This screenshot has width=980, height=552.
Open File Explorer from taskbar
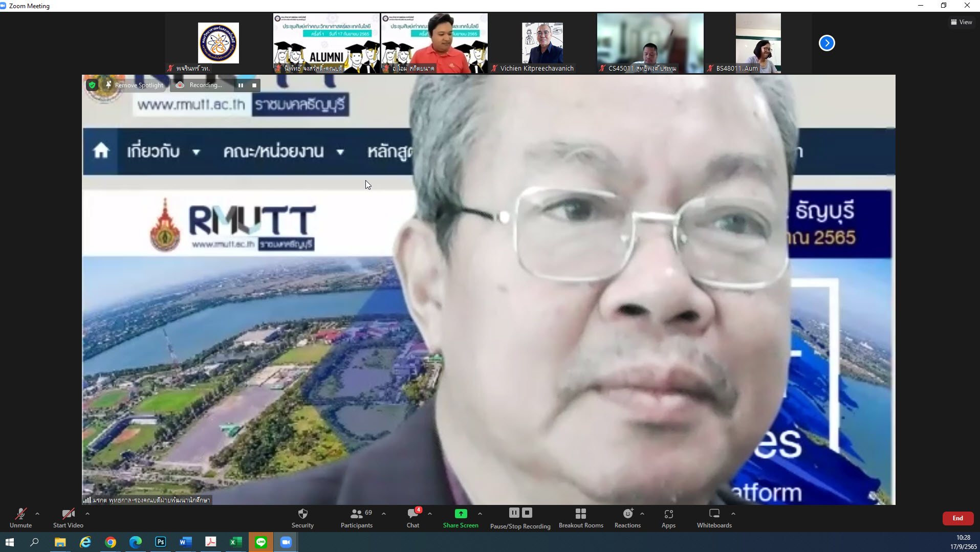click(x=60, y=542)
